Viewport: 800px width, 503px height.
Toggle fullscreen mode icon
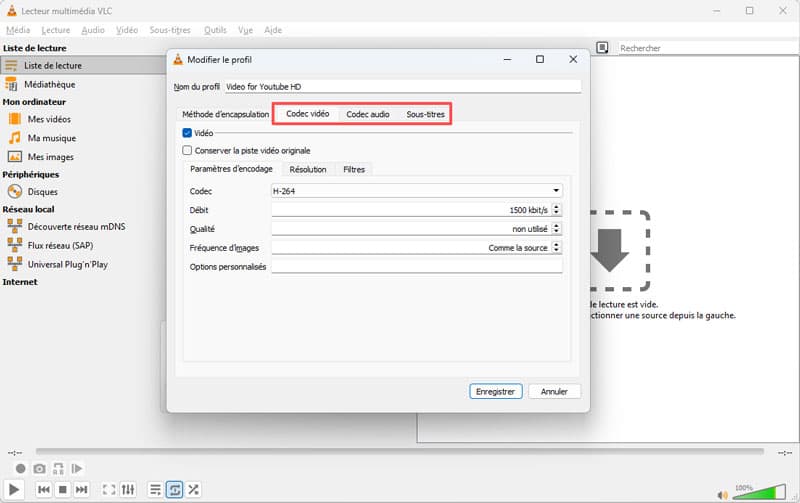pyautogui.click(x=108, y=489)
